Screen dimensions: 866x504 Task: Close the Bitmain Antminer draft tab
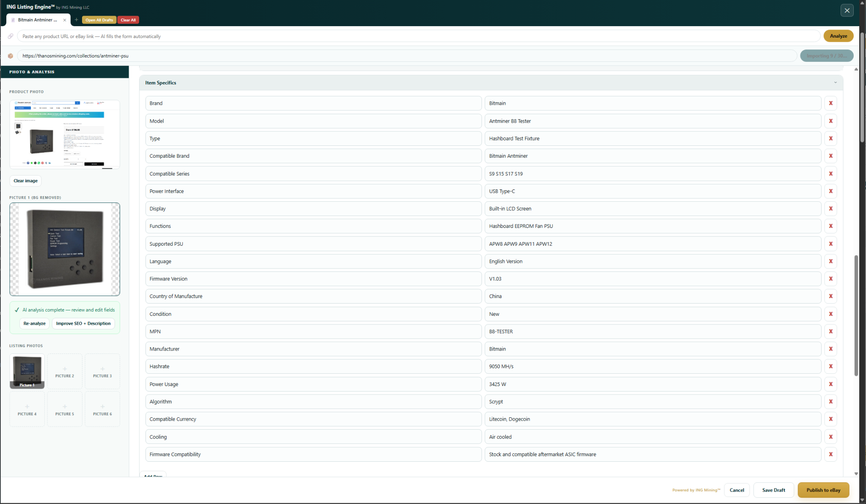(x=65, y=20)
